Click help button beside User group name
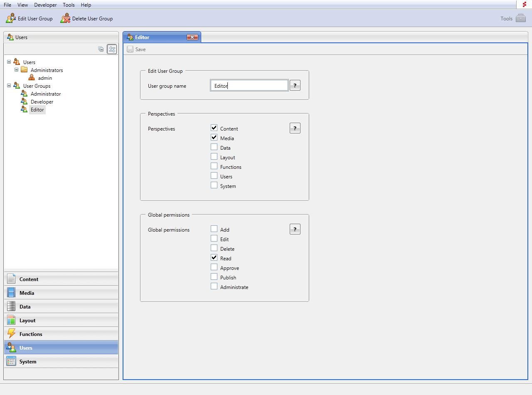The image size is (532, 395). [295, 86]
